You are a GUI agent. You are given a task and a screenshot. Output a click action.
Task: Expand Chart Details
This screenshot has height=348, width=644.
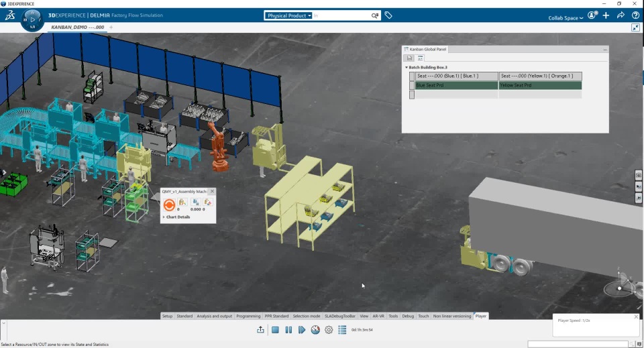click(164, 217)
